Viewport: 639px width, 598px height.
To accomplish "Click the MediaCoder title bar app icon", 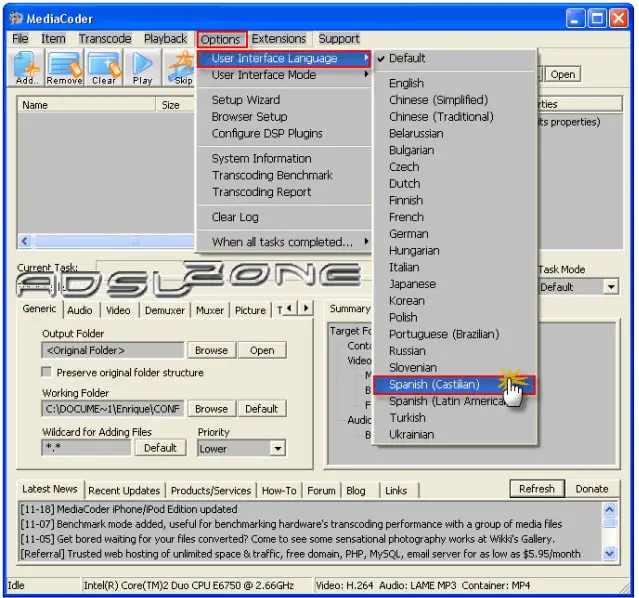I will (x=16, y=18).
